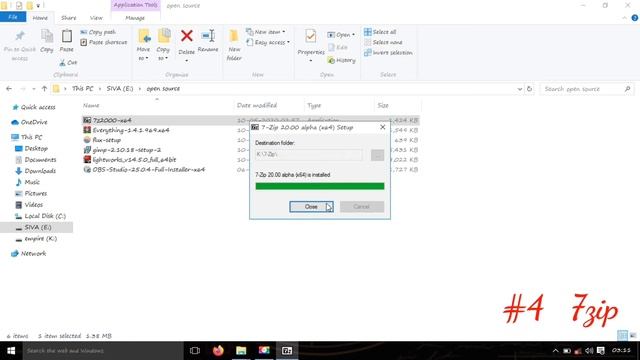The width and height of the screenshot is (640, 360).
Task: Click the 7-Zip install progress bar
Action: pyautogui.click(x=320, y=186)
